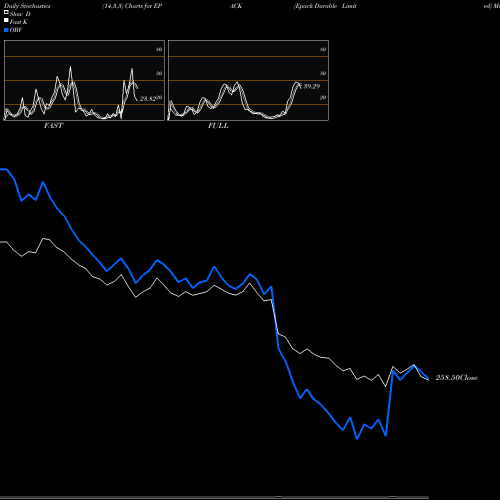The image size is (500, 500).
Task: Click the 'Epack Durable' company name text
Action: [x=316, y=6]
